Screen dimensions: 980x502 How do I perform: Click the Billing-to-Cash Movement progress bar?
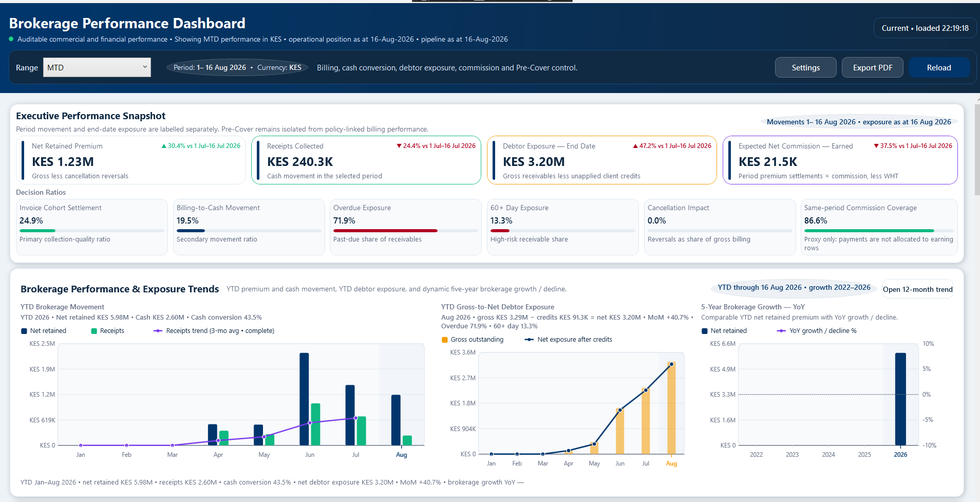[249, 231]
